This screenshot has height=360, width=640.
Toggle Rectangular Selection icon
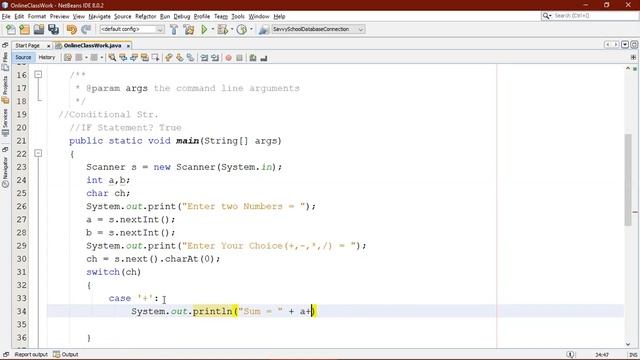(x=156, y=58)
